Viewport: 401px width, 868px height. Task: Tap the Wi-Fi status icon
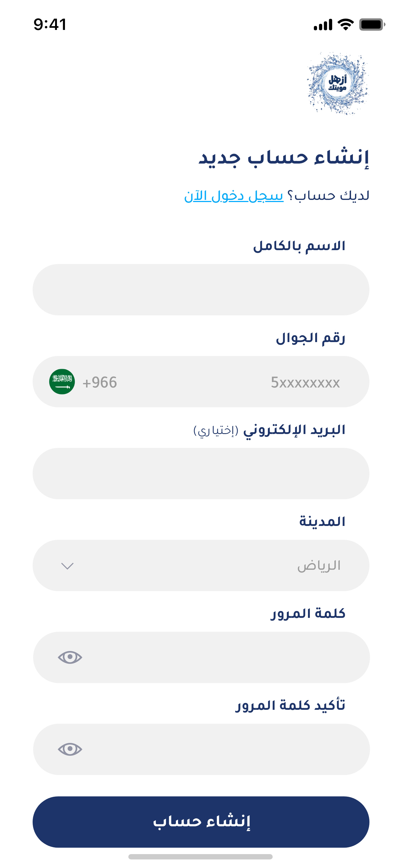click(x=345, y=25)
